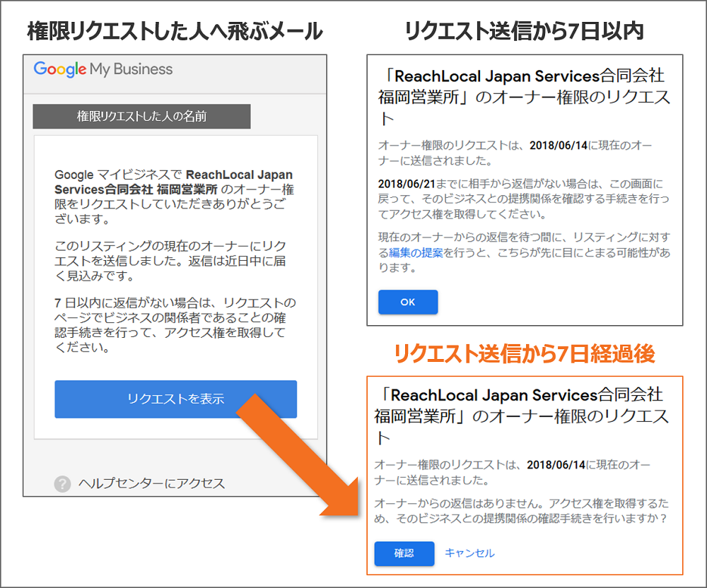Click the 確認 button in lower dialog
Screen dimensions: 707x588
click(x=404, y=553)
